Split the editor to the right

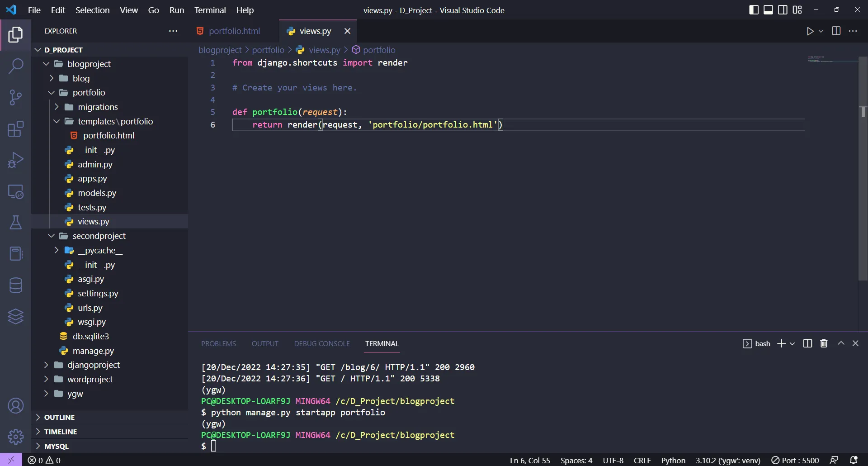[x=836, y=31]
